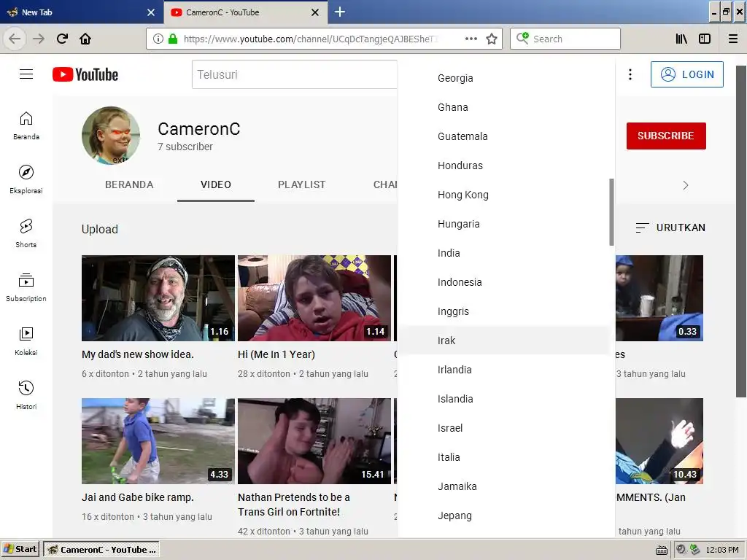Play the 4.33 bike ramp thumbnail

(x=158, y=441)
